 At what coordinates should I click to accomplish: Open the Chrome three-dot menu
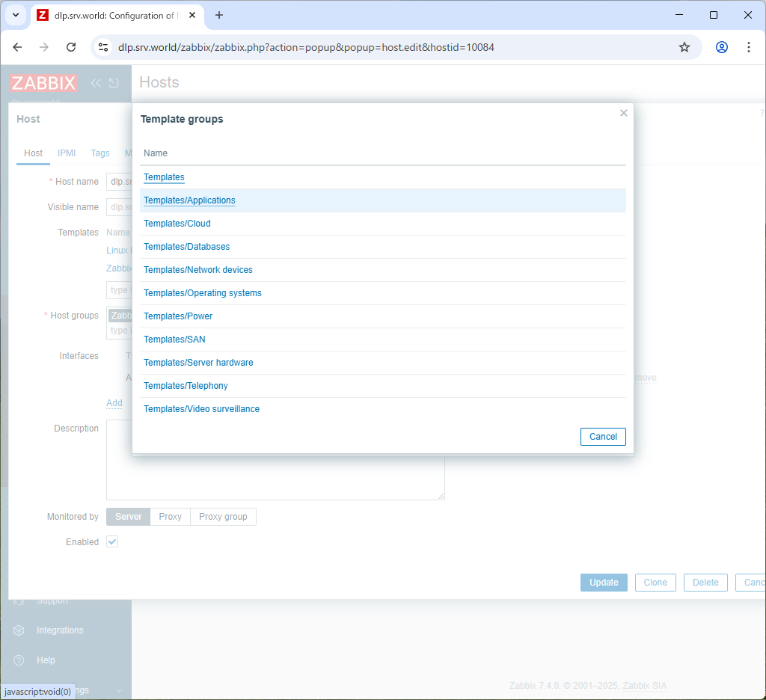[x=748, y=47]
